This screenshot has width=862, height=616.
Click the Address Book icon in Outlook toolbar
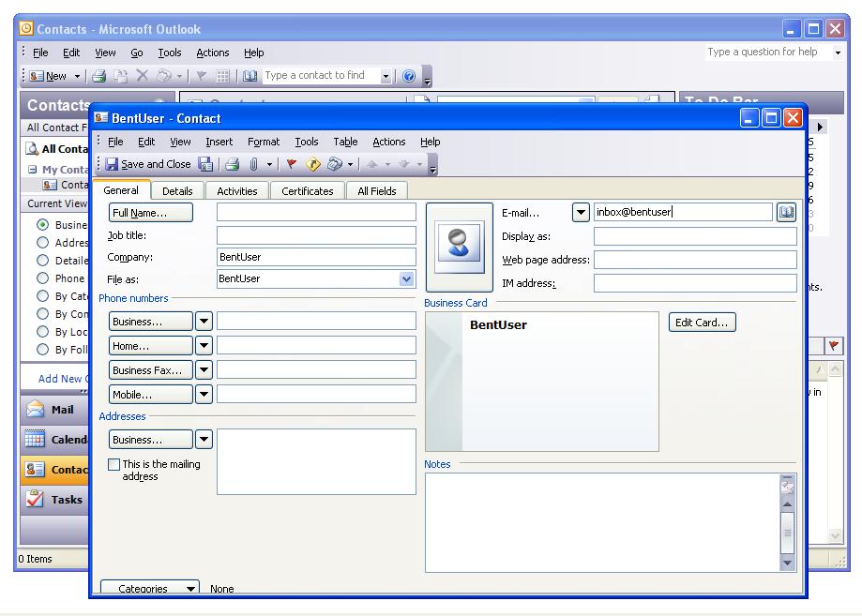pos(250,76)
